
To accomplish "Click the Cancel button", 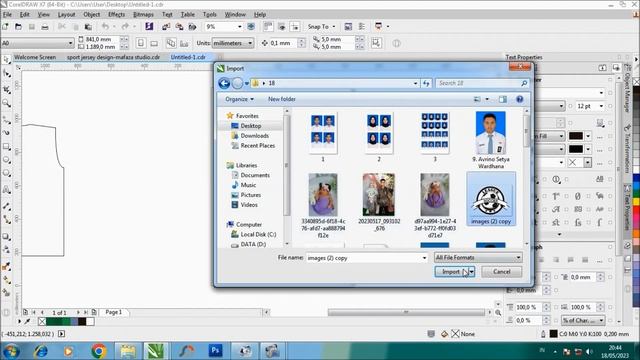I will point(502,272).
